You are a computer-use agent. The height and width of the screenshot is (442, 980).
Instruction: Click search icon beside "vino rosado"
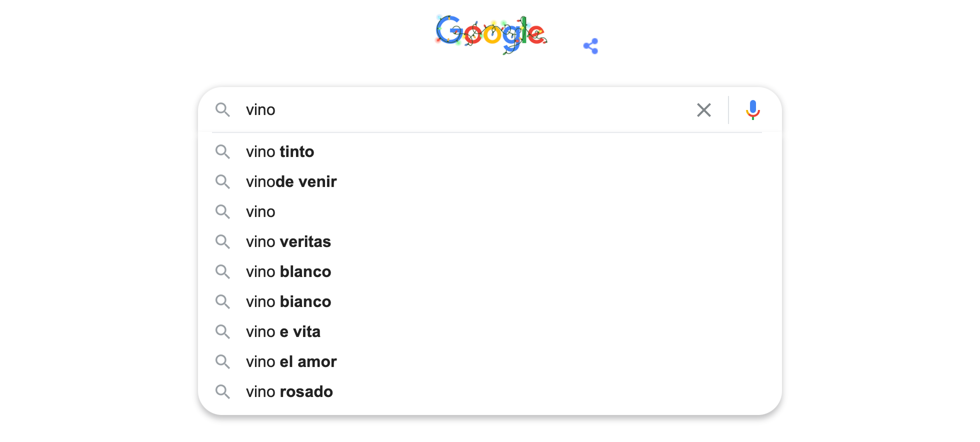[x=222, y=392]
